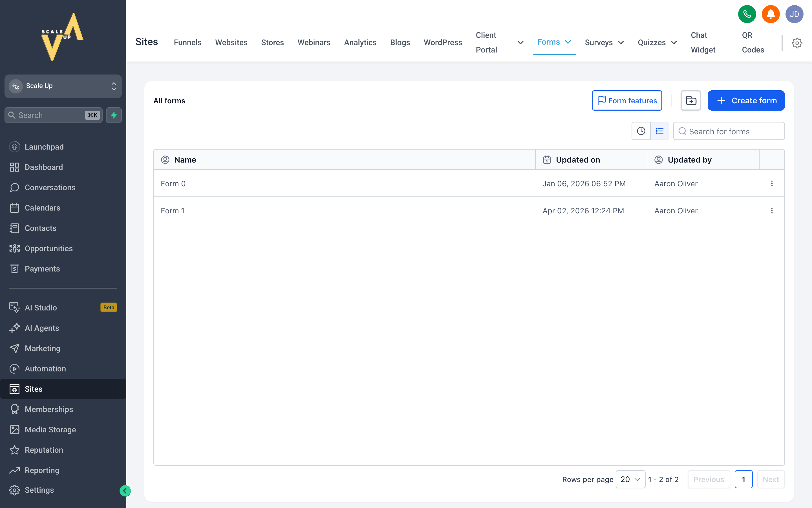Click the Search for forms field

pyautogui.click(x=729, y=131)
